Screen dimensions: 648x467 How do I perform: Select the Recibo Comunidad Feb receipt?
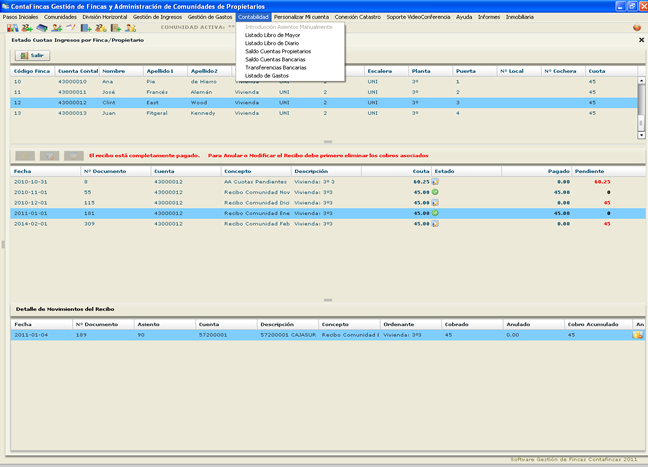tap(328, 224)
